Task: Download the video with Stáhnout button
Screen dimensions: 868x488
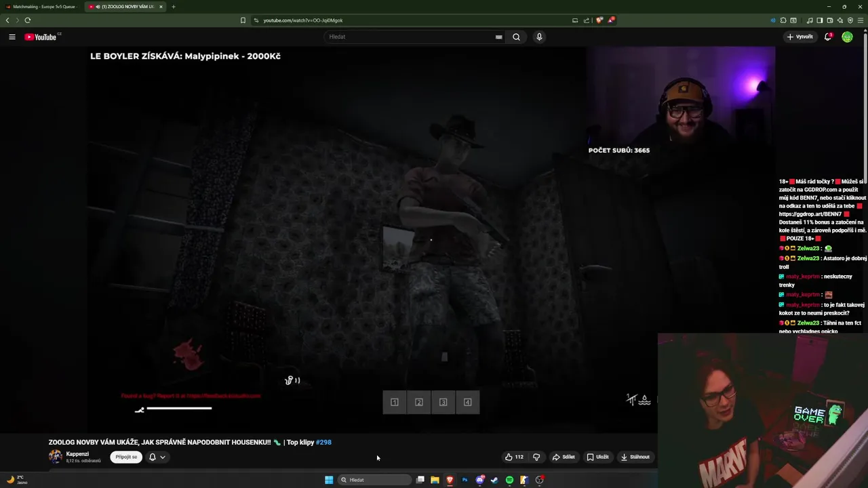Action: pyautogui.click(x=635, y=457)
